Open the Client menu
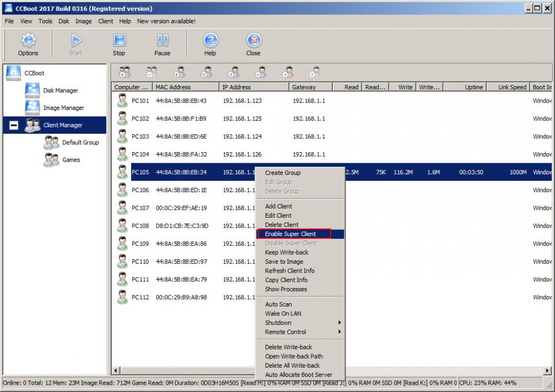 (x=106, y=21)
